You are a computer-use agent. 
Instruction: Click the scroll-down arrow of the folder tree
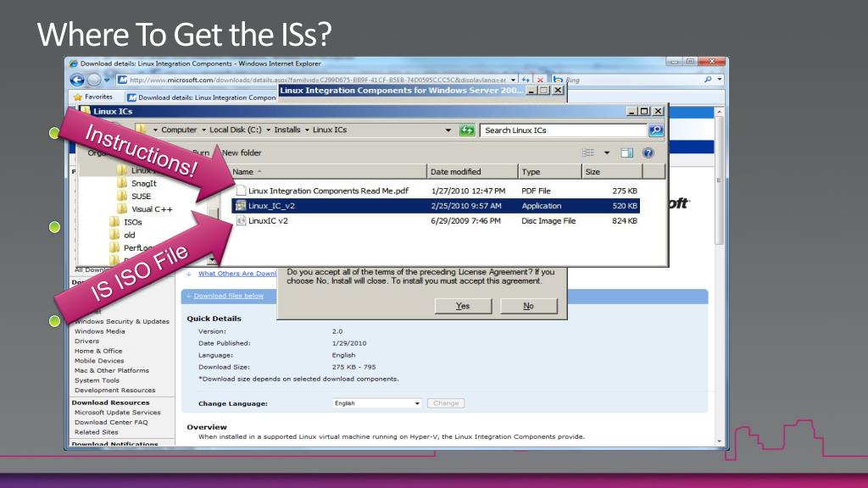212,259
